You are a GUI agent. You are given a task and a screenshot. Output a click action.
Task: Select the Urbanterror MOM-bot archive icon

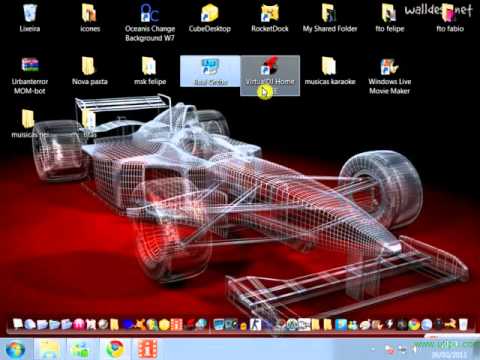[x=30, y=76]
